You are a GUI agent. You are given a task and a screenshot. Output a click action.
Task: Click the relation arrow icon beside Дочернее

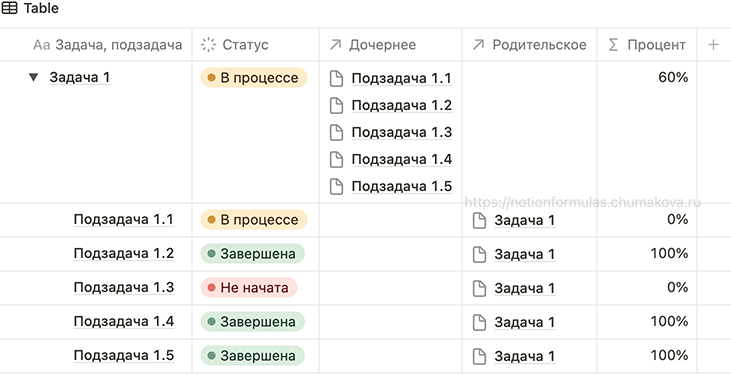(x=335, y=45)
